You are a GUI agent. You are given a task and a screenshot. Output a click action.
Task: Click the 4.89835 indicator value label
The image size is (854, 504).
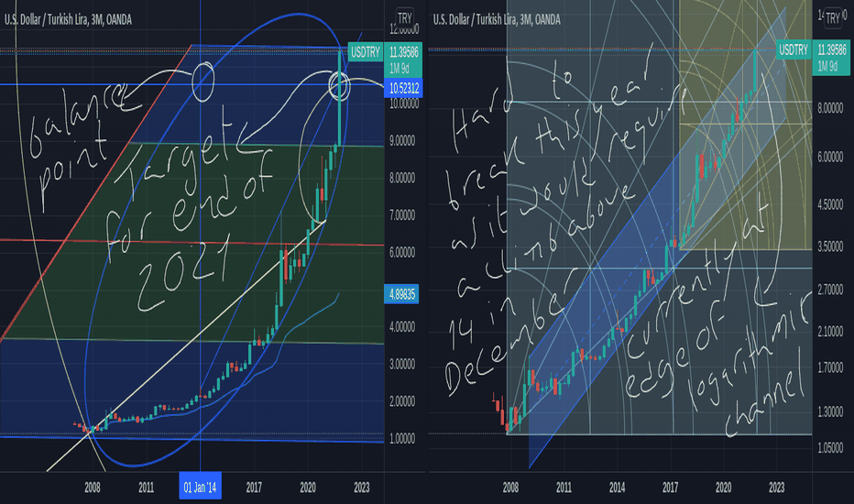(401, 294)
